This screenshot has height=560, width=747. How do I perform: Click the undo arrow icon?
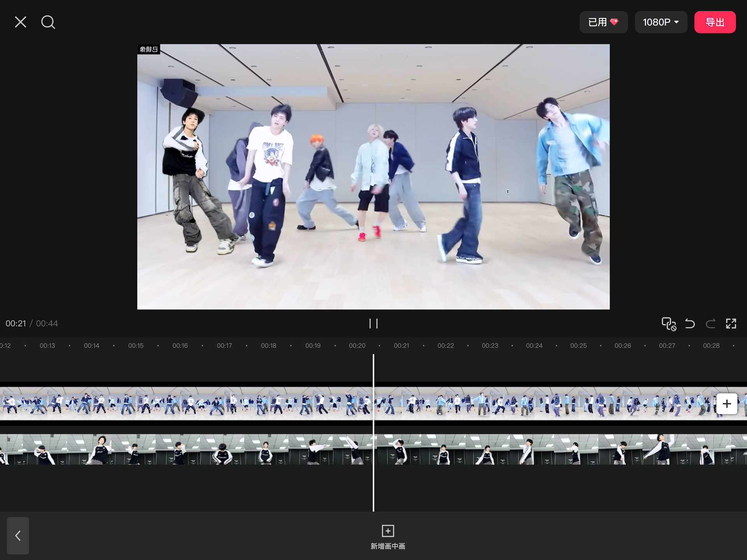[690, 324]
